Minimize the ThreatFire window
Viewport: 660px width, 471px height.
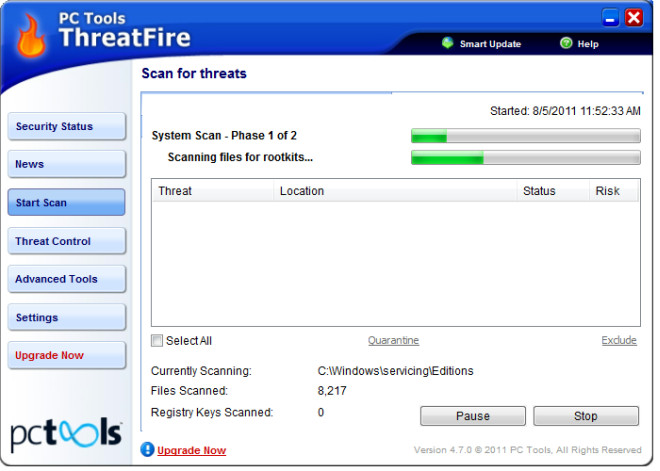[610, 19]
